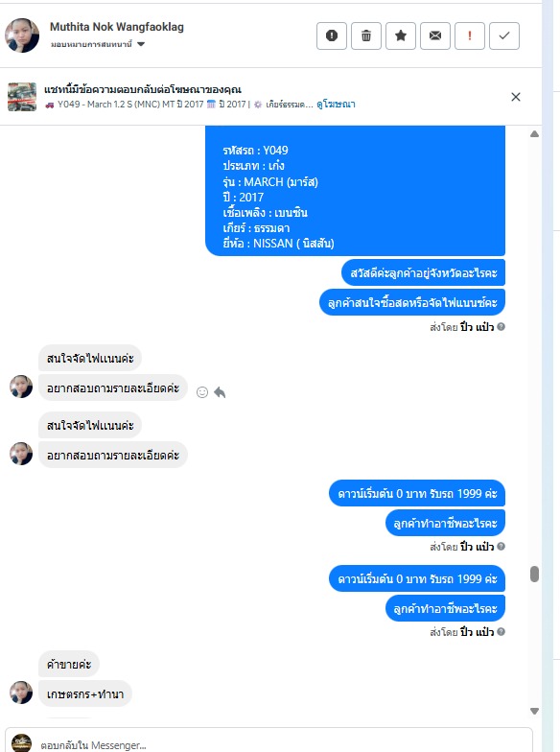Click Muthita Nok Wangfaoklag name header

[117, 27]
